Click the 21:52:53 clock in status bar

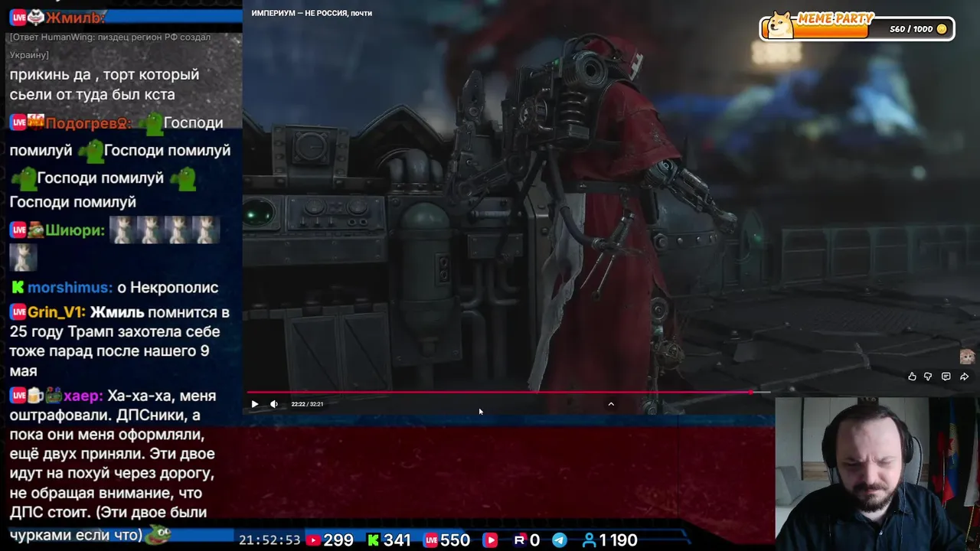pyautogui.click(x=269, y=540)
